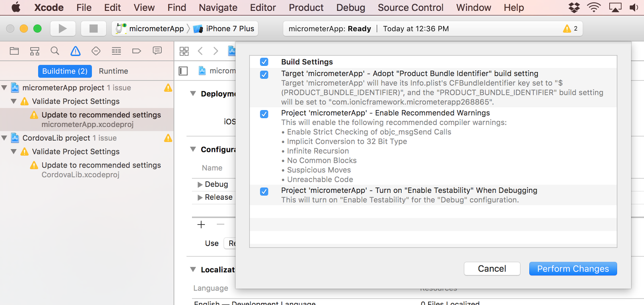Collapse the Configurations section triangle

(x=193, y=149)
